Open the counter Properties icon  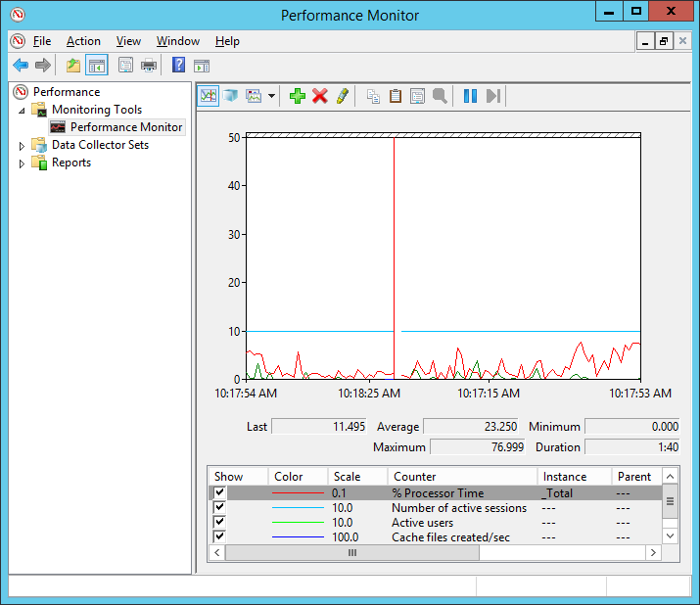coord(417,96)
